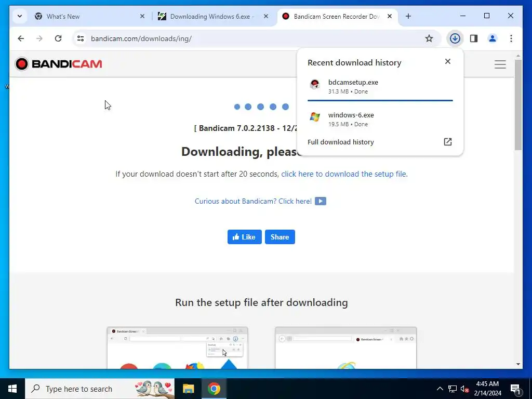Open the Bandicam hamburger menu
The height and width of the screenshot is (399, 532).
500,64
